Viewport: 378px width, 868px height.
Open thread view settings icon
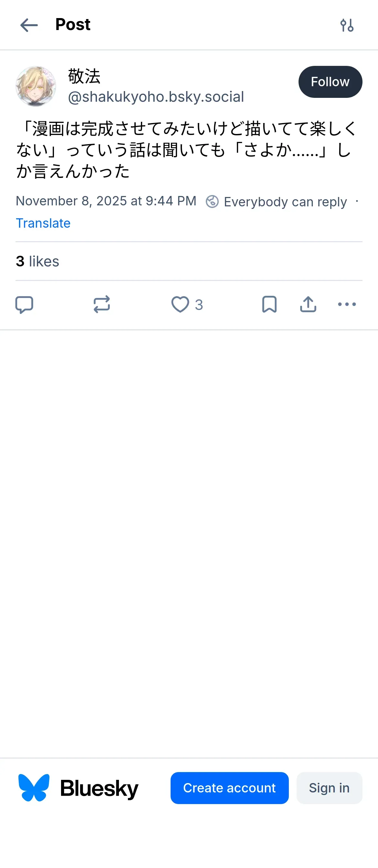(347, 25)
